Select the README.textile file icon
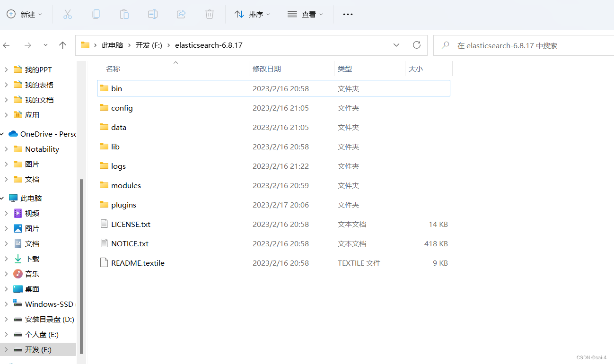This screenshot has height=364, width=614. (x=105, y=262)
